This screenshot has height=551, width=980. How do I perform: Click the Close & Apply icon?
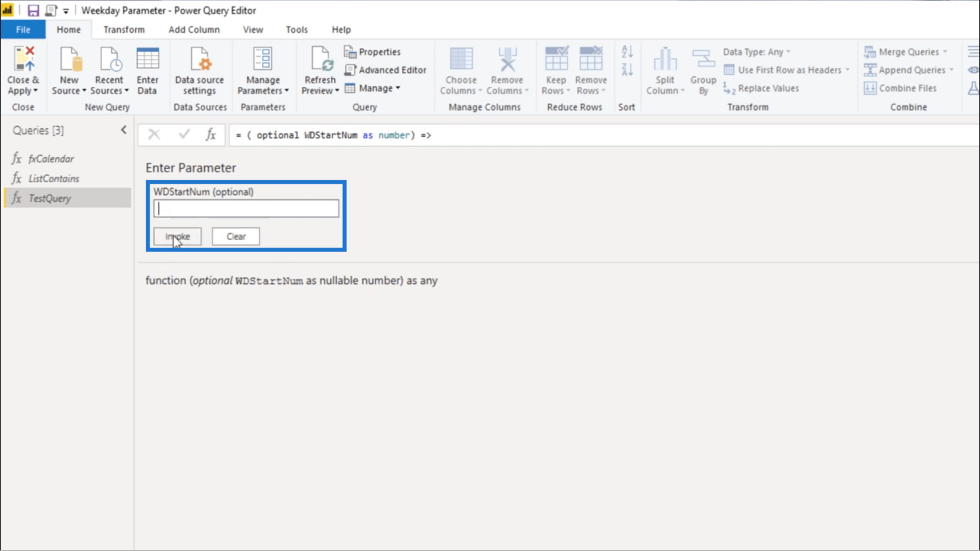click(x=24, y=59)
